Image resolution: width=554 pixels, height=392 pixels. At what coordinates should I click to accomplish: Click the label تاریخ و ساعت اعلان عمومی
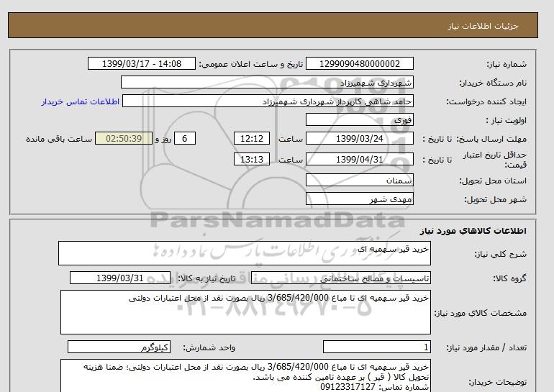click(251, 64)
